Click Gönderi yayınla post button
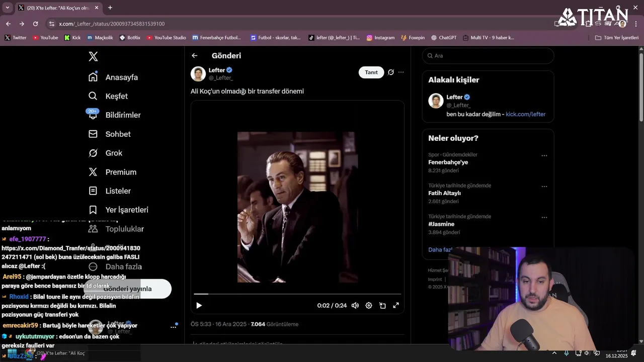The height and width of the screenshot is (362, 644). click(x=128, y=289)
